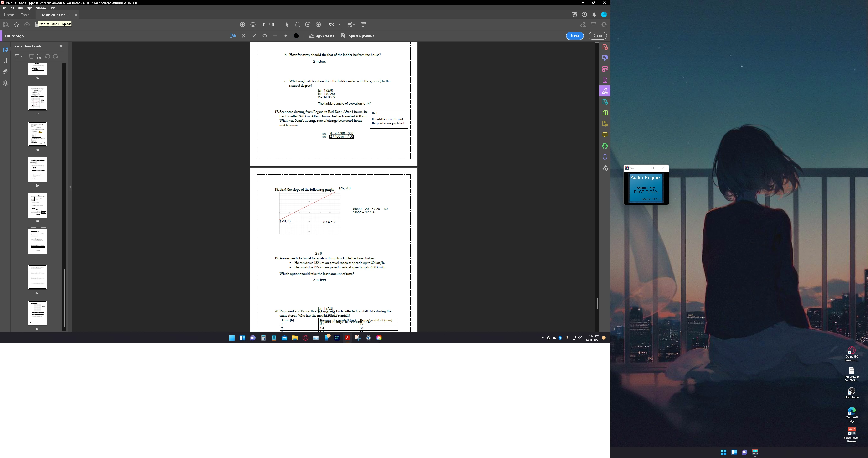Select the Add Text (Ab) tool
868x458 pixels.
(x=233, y=36)
